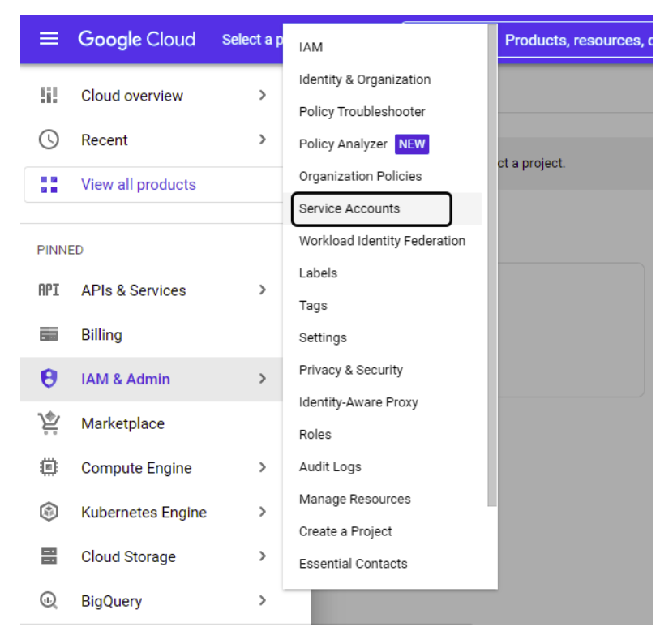Expand the BigQuery submenu arrow
Screen dimensions: 660x644
[x=263, y=600]
